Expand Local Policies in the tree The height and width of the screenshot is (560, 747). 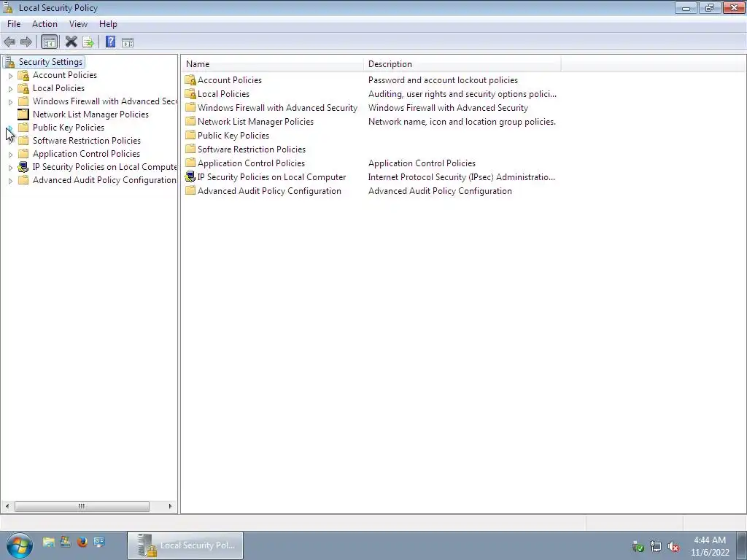click(x=10, y=88)
